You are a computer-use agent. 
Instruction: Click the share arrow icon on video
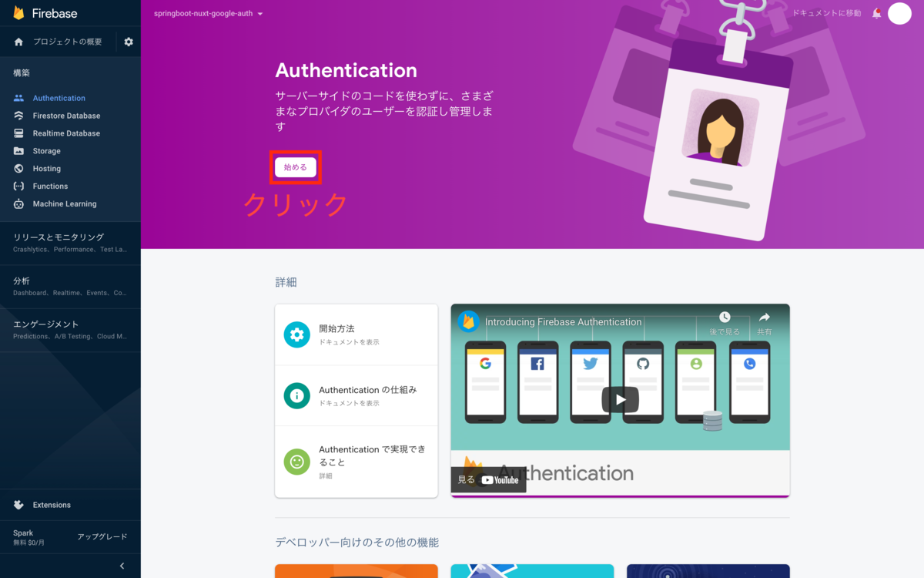tap(765, 318)
